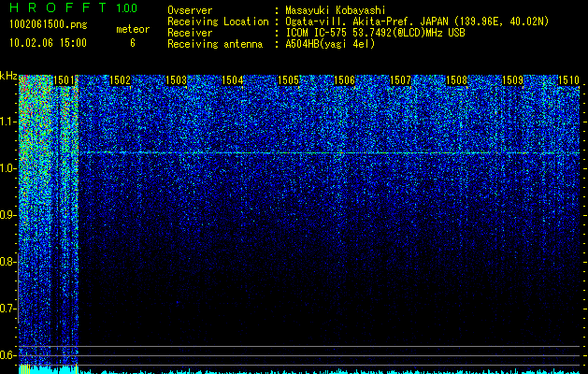Click the Receiving Location label
The height and width of the screenshot is (374, 588).
[x=218, y=22]
